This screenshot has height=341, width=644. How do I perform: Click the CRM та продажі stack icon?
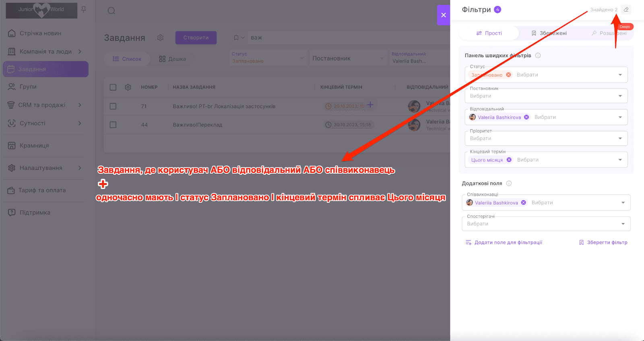[11, 105]
